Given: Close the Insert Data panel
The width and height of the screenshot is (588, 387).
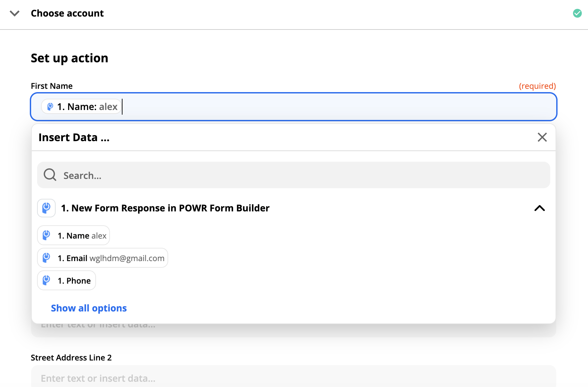Looking at the screenshot, I should 542,137.
